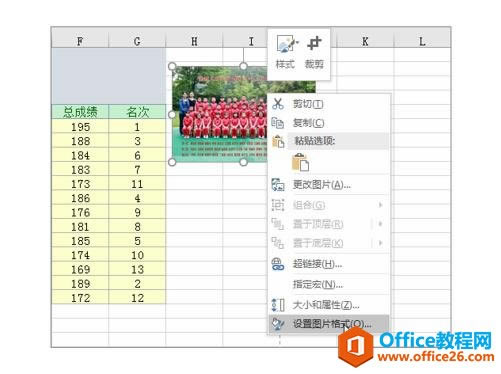Choose 指定宏(N)... menu entry
Viewport: 501px width, 374px height.
(x=328, y=284)
